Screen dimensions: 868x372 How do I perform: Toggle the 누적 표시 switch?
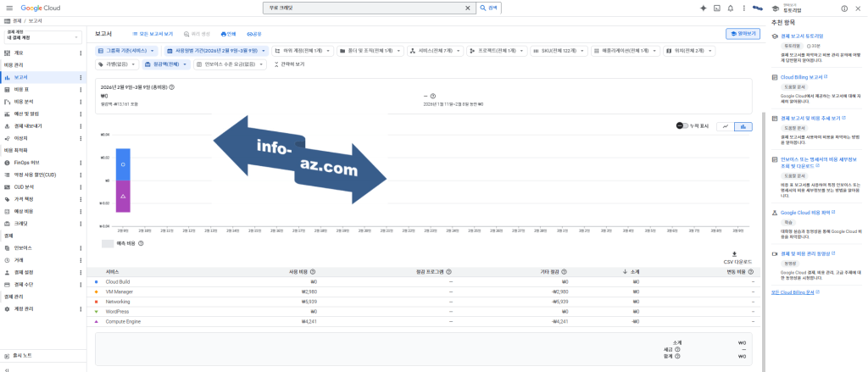click(x=682, y=126)
